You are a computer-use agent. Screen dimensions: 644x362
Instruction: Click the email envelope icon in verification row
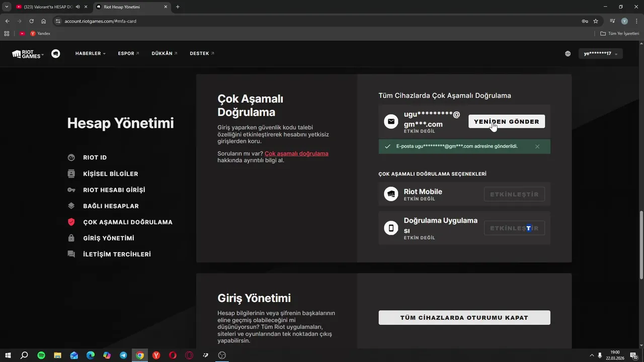(x=391, y=121)
